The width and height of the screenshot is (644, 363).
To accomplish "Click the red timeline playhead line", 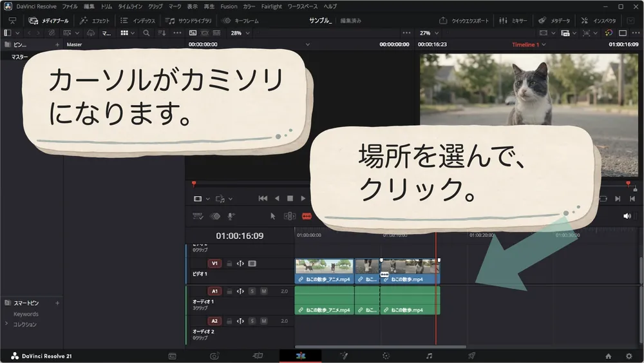I will 436,288.
